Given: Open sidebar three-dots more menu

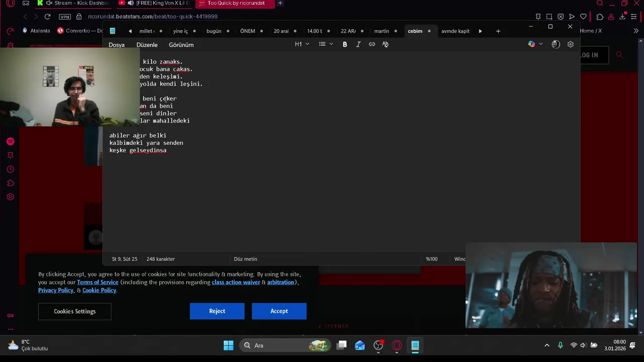Looking at the screenshot, I should pos(10,329).
